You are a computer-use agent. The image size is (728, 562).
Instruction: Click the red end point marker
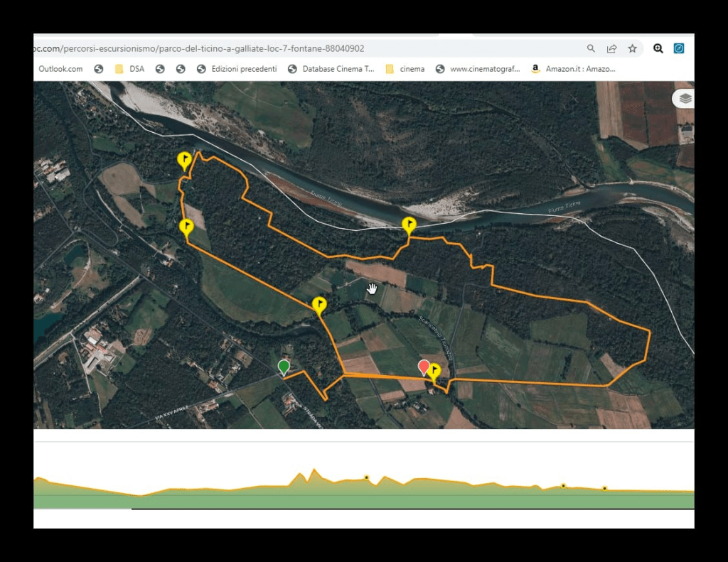(424, 367)
